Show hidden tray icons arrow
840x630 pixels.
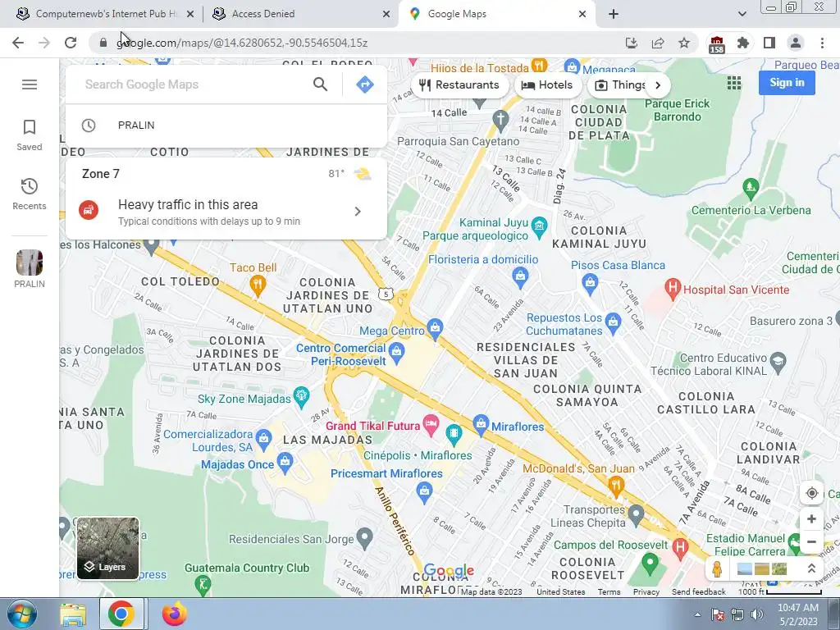pyautogui.click(x=697, y=614)
